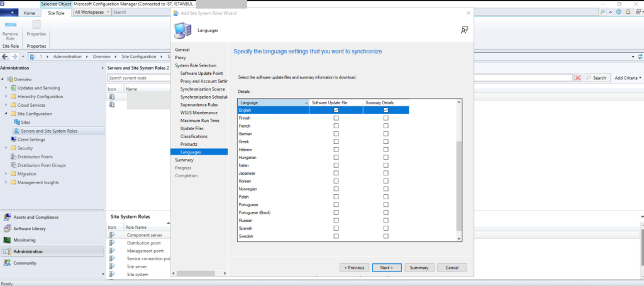Open the Community workspace
Viewport: 644px width, 286px height.
click(25, 263)
